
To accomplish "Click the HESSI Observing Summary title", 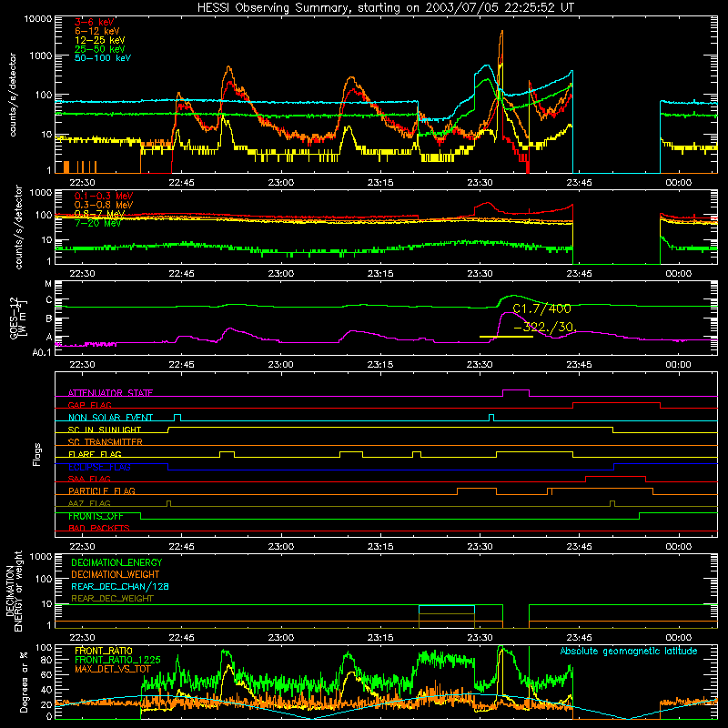I will click(385, 8).
